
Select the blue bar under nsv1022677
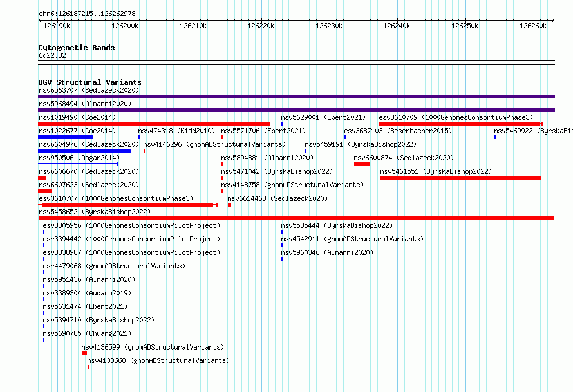pos(66,137)
